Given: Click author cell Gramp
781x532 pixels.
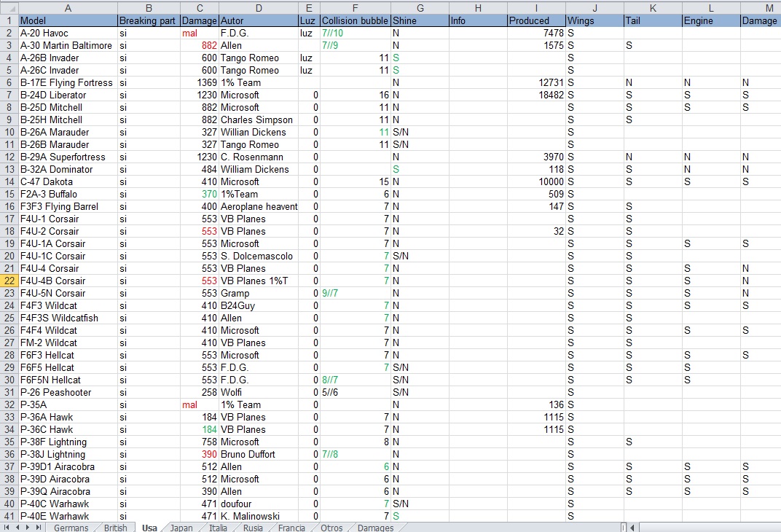Looking at the screenshot, I should pos(259,294).
